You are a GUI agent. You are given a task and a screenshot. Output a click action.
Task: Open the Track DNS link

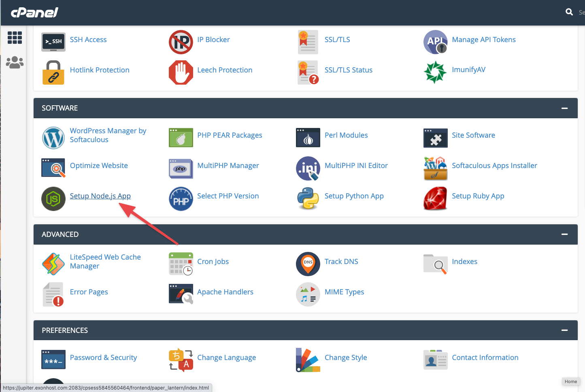click(341, 262)
